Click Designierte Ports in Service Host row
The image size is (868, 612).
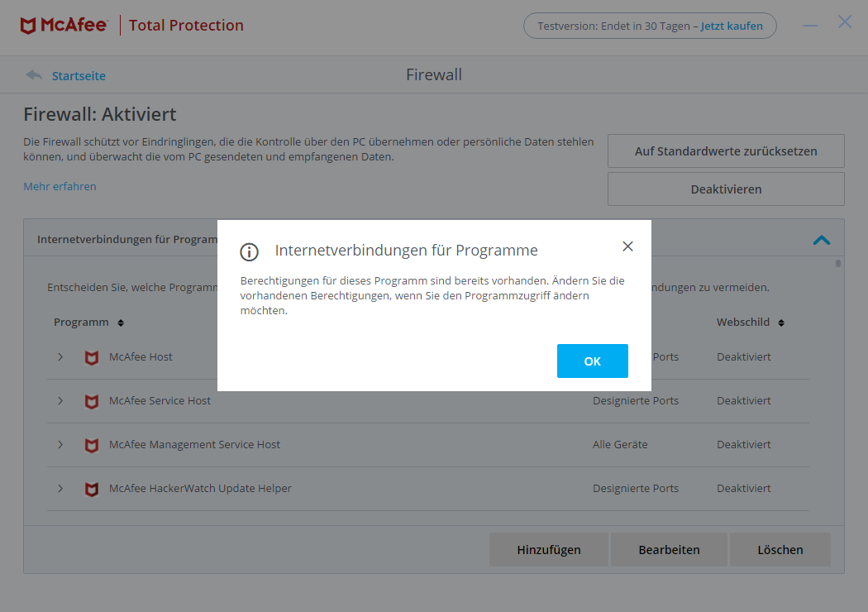click(636, 401)
